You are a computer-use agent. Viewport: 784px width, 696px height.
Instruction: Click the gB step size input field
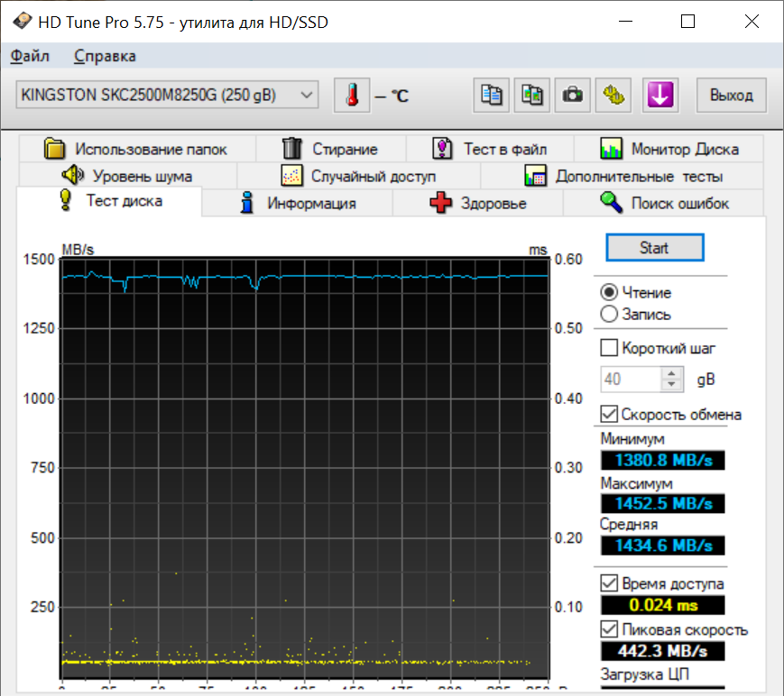630,380
